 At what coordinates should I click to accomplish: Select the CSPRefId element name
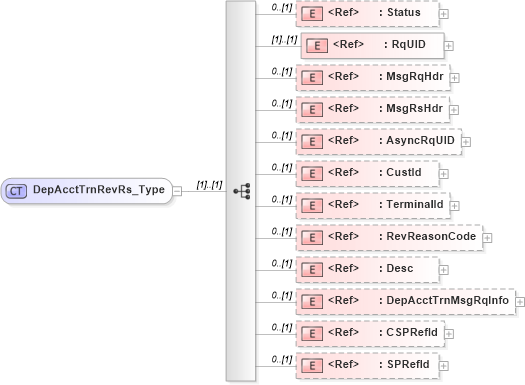412,332
